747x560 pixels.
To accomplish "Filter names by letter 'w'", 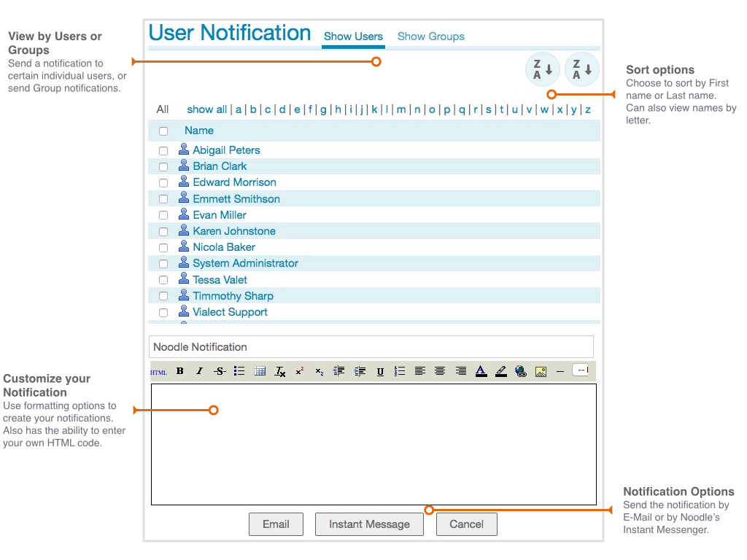I will point(544,109).
